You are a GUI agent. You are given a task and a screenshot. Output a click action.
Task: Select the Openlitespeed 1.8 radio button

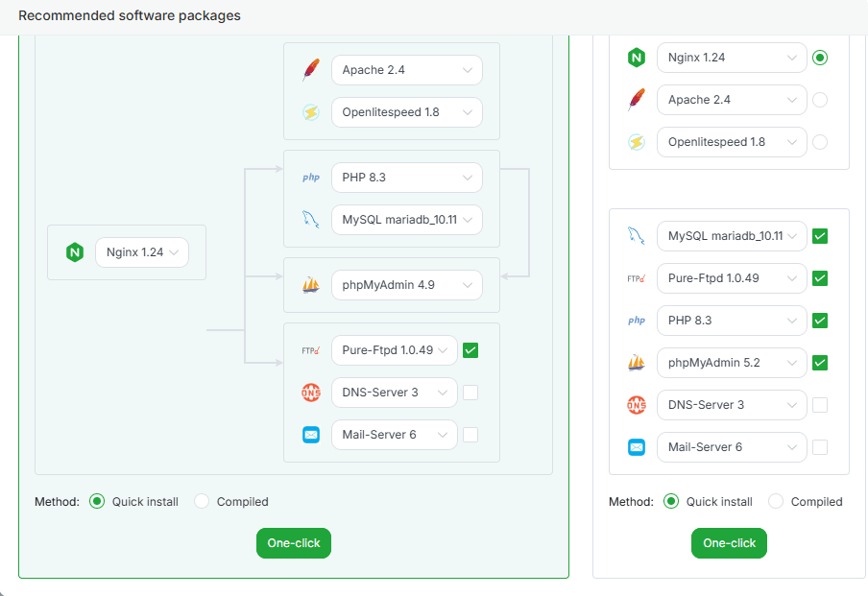tap(819, 142)
